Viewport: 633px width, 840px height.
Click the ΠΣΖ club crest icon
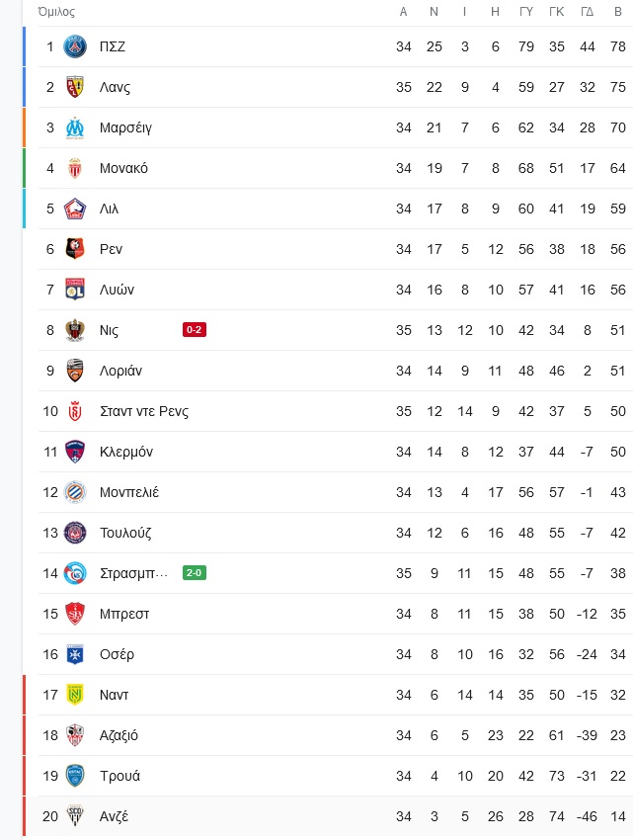click(x=75, y=46)
